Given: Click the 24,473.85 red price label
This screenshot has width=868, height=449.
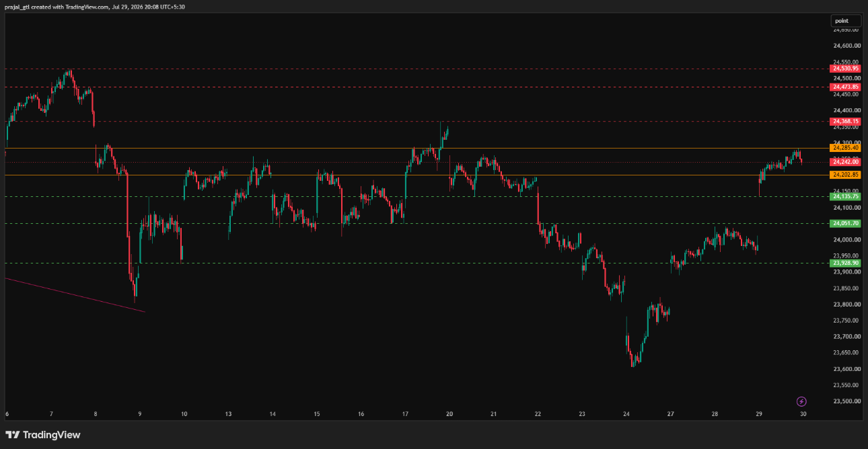Looking at the screenshot, I should click(x=846, y=87).
